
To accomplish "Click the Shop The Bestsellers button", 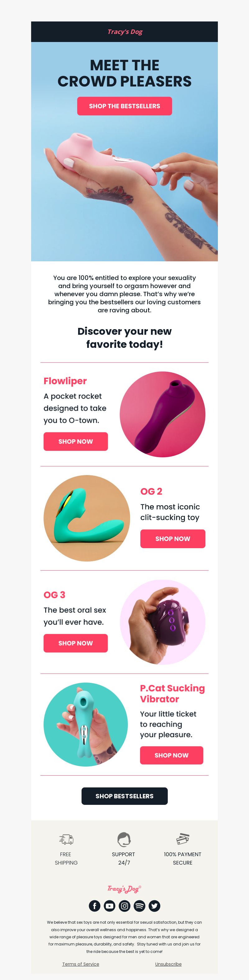I will pos(125,106).
